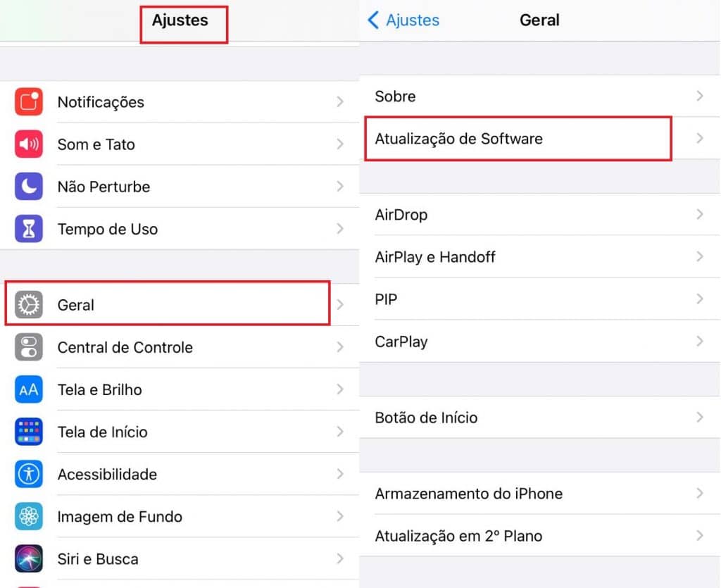This screenshot has height=588, width=721.
Task: Expand the CarPlay row chevron
Action: tap(699, 342)
